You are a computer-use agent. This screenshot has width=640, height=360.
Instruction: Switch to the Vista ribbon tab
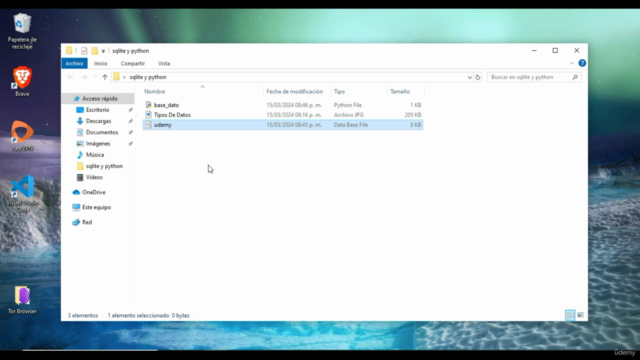click(x=164, y=63)
